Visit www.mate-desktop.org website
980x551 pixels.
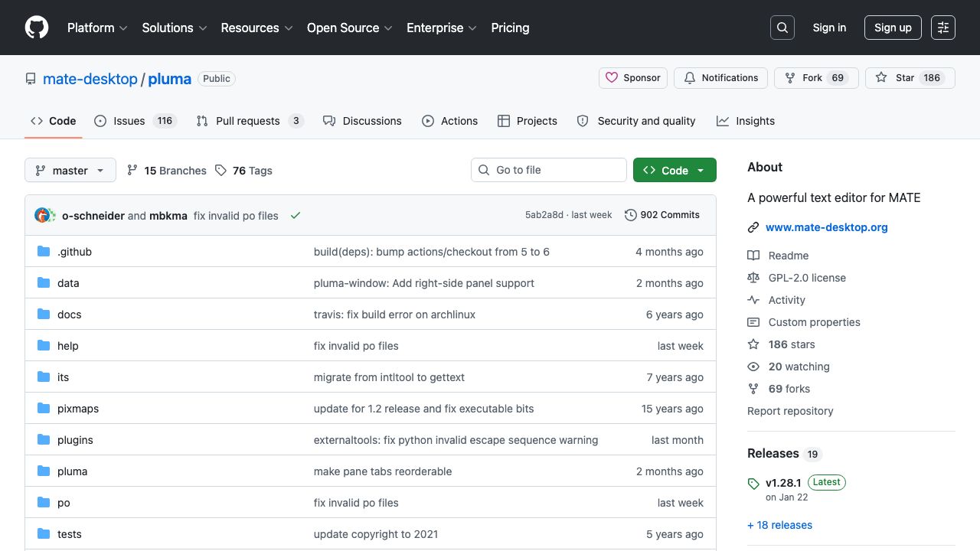point(827,227)
